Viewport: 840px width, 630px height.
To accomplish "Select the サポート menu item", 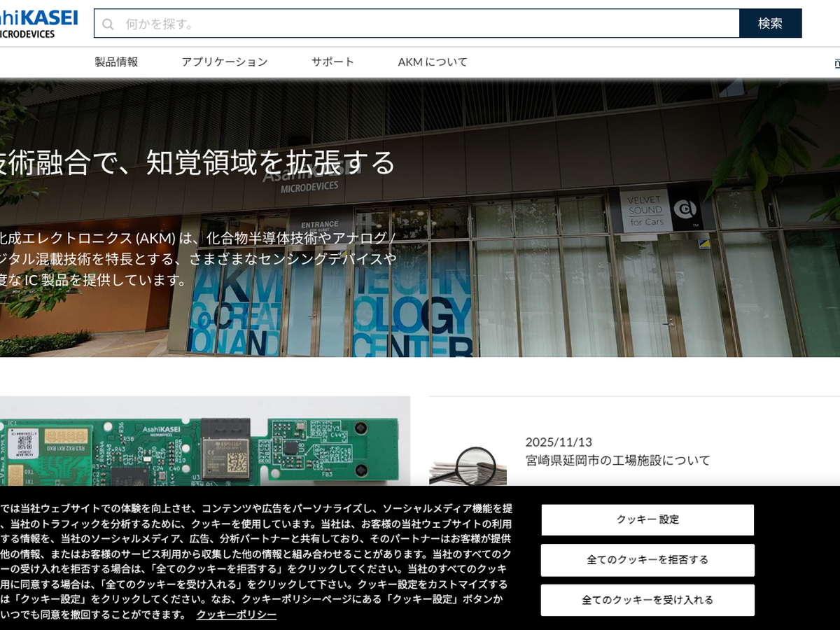I will (x=332, y=62).
